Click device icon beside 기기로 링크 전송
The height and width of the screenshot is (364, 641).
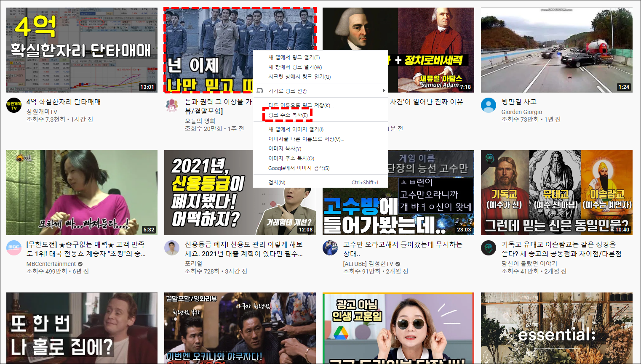260,90
